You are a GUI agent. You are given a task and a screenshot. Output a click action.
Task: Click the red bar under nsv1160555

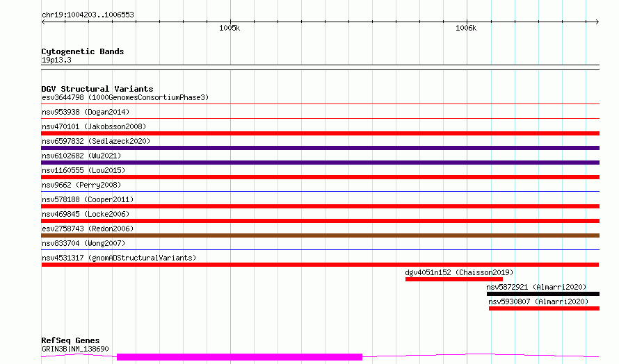[320, 177]
